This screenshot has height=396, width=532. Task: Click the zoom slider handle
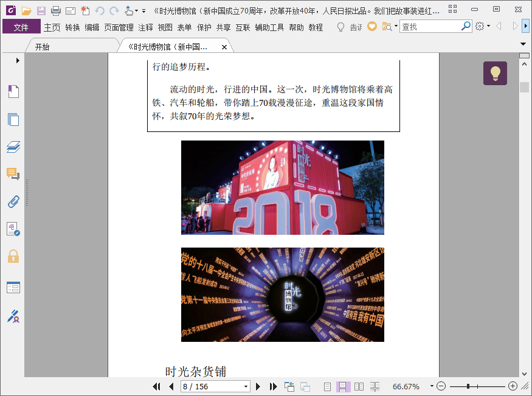[468, 386]
